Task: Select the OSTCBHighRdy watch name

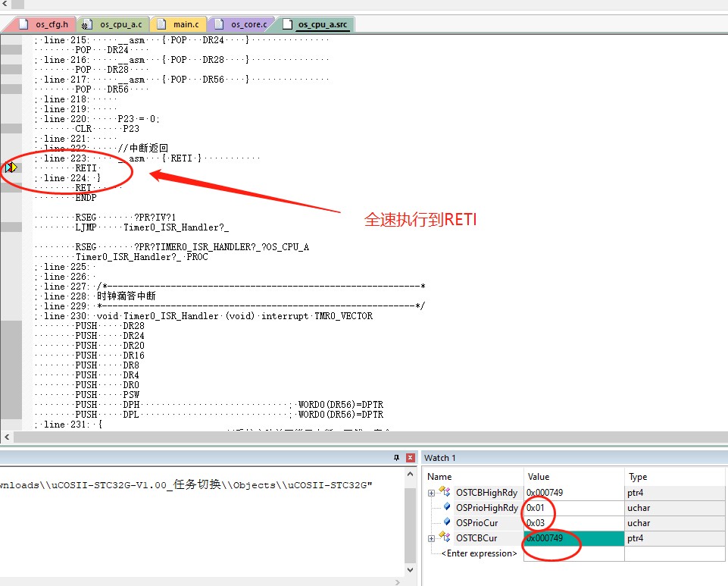Action: pyautogui.click(x=486, y=493)
